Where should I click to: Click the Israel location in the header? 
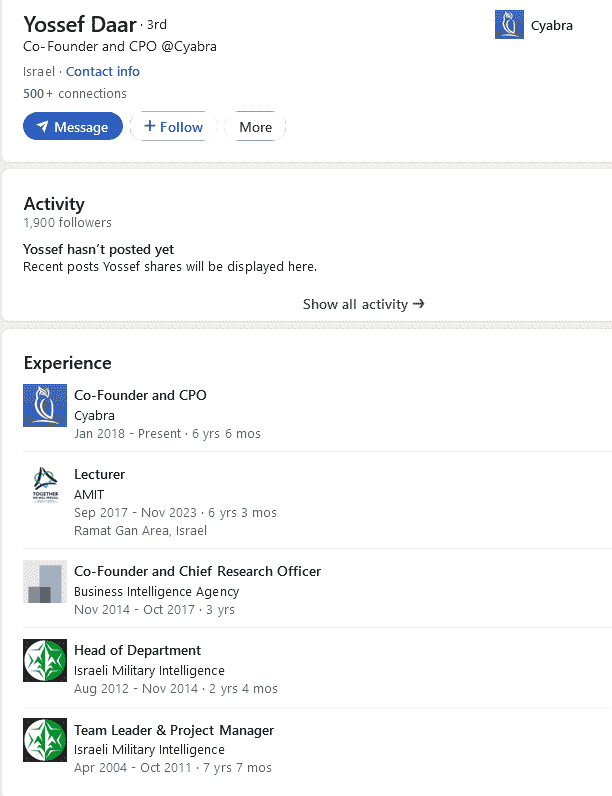(x=39, y=72)
